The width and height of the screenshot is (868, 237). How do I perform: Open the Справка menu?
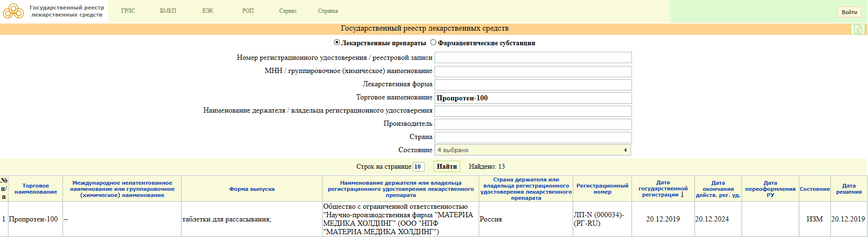coord(328,11)
